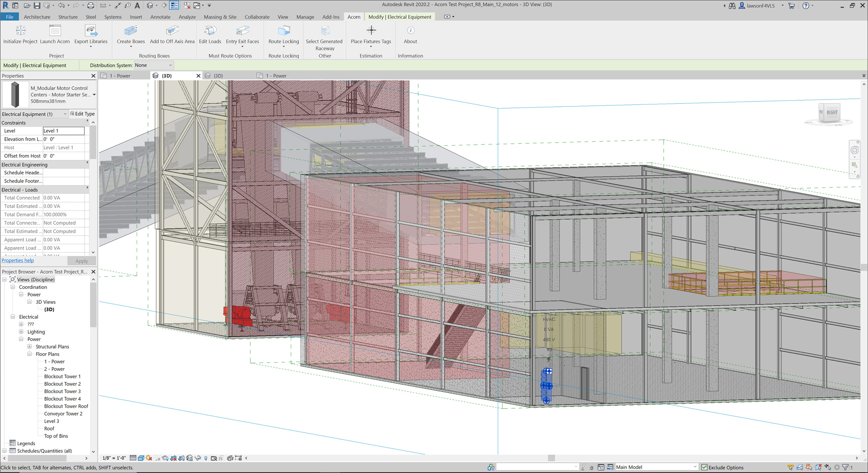Switch to the Collaborate ribbon tab
This screenshot has width=868, height=473.
coord(257,17)
